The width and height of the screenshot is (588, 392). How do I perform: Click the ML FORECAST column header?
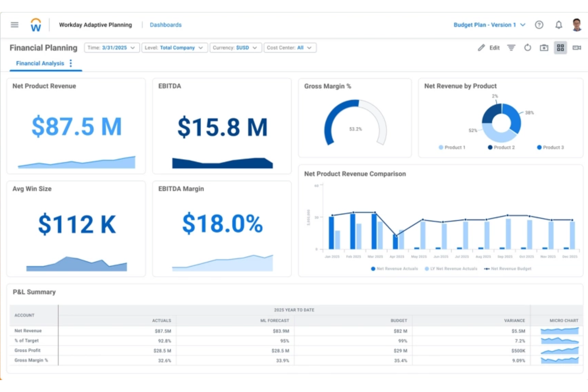pos(275,321)
